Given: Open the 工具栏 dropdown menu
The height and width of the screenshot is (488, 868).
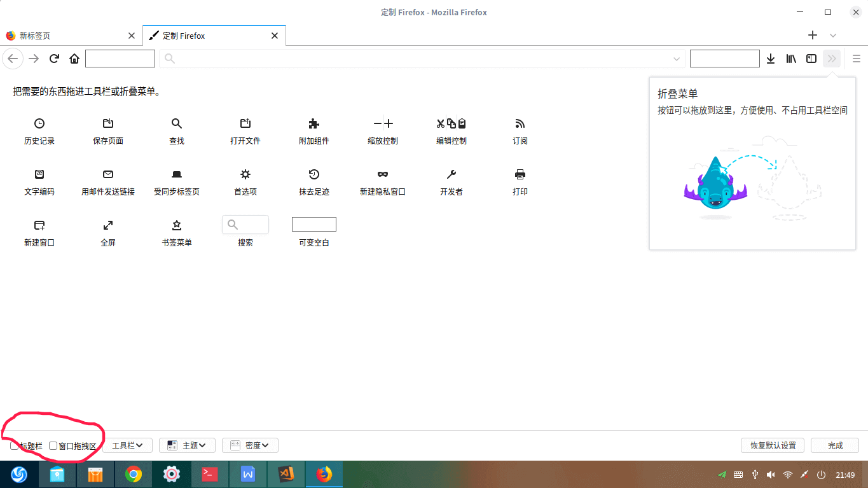Looking at the screenshot, I should 127,445.
